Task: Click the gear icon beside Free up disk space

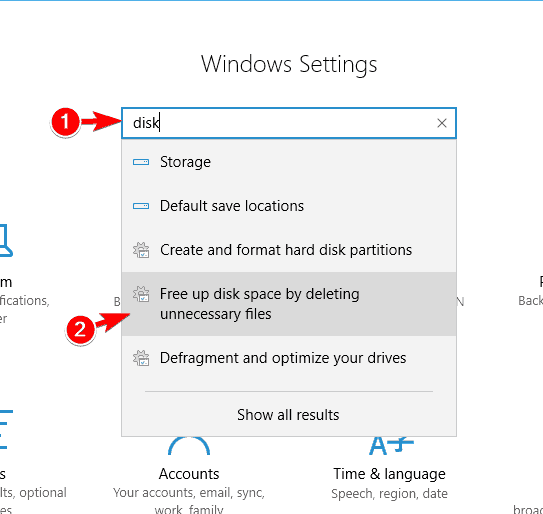Action: coord(141,294)
